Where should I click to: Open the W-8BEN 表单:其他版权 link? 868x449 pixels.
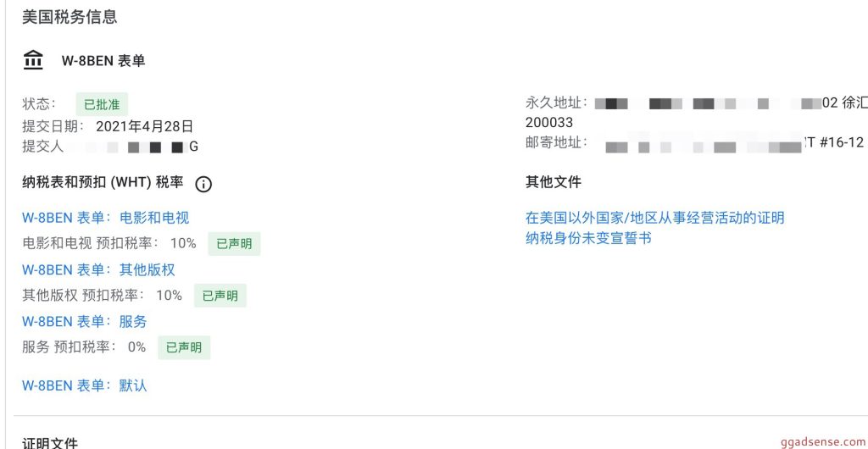tap(98, 270)
